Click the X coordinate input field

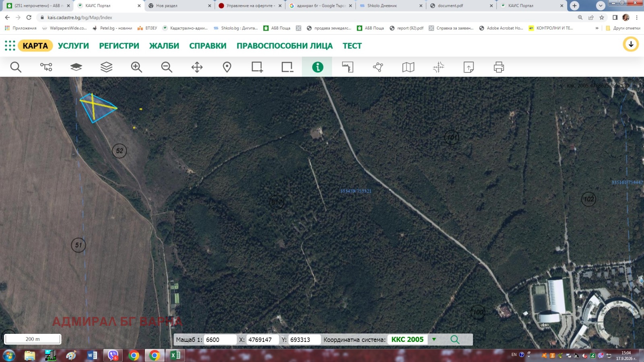click(262, 339)
